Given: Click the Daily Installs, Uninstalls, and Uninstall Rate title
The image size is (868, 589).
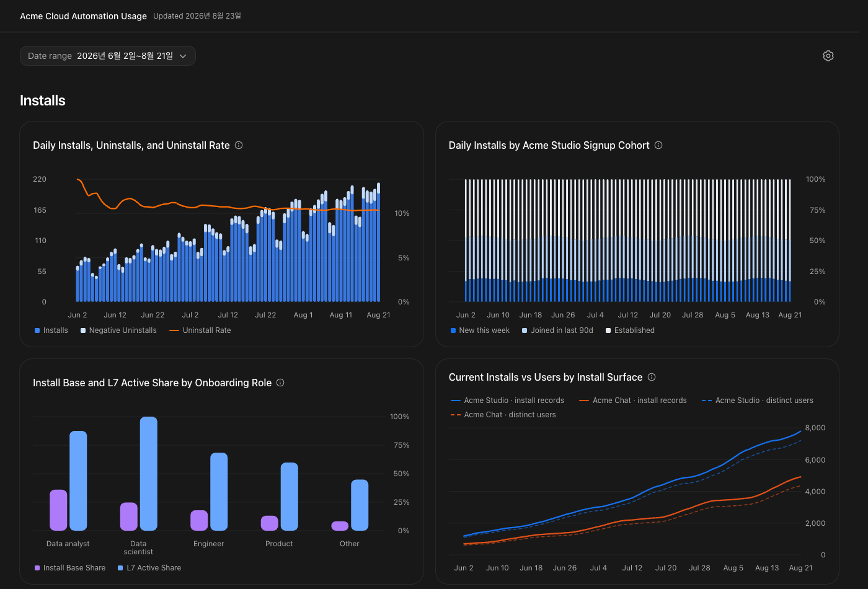Looking at the screenshot, I should pos(131,145).
